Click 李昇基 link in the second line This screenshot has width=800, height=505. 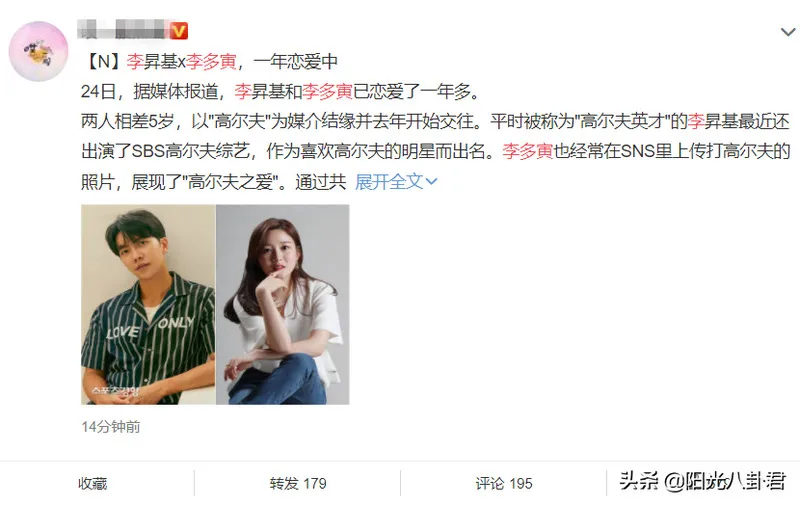(260, 92)
